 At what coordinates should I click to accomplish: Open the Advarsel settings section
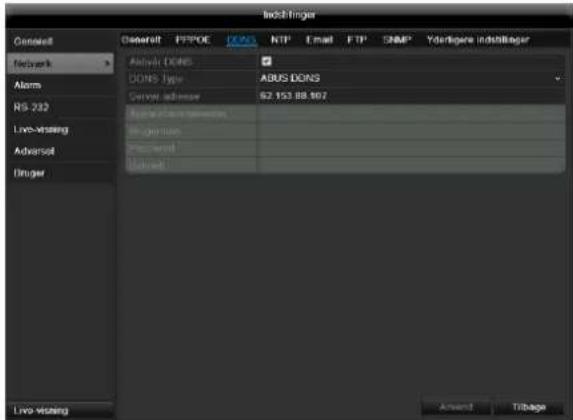coord(60,151)
